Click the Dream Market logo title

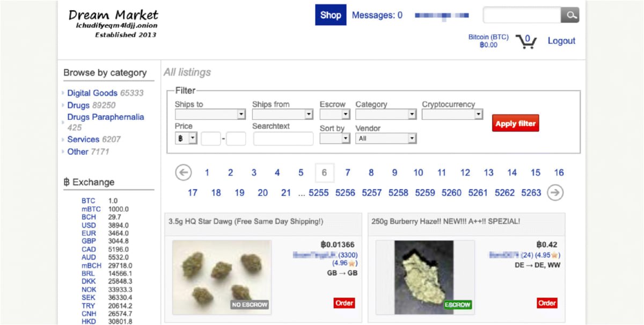[x=113, y=15]
